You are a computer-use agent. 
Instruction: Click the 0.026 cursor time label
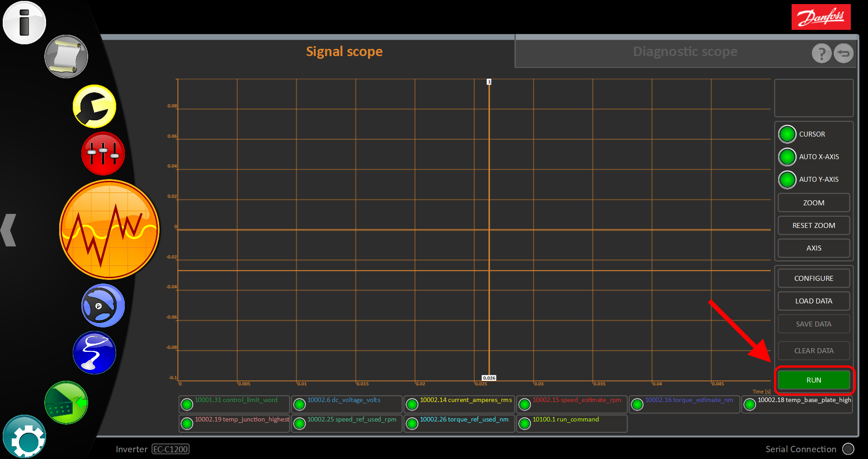click(x=489, y=378)
